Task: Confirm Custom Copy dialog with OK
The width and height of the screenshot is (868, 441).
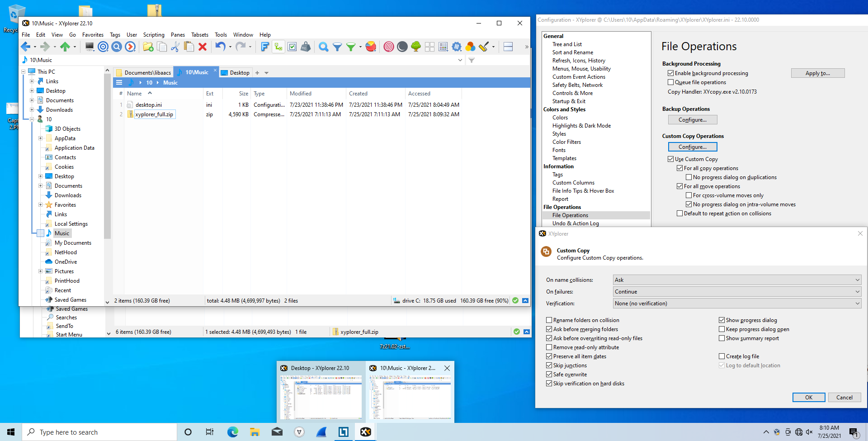Action: click(809, 398)
